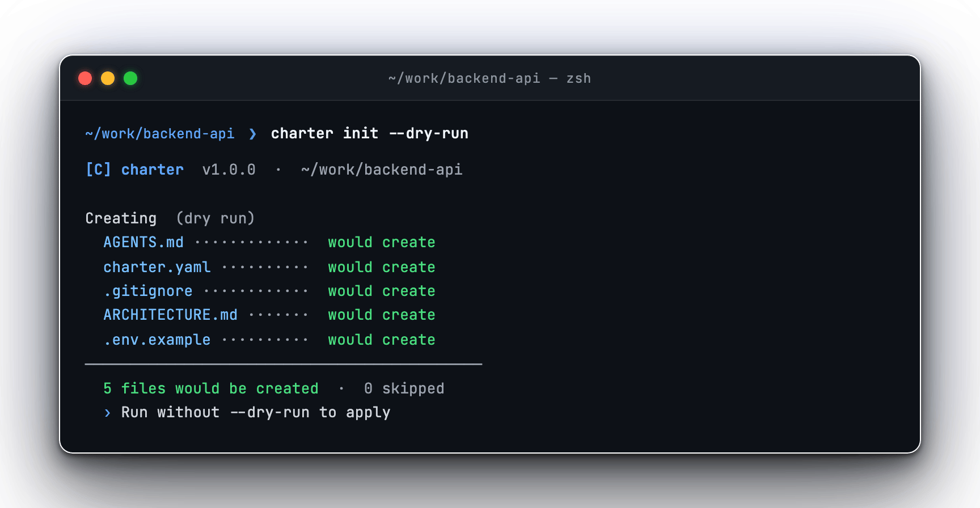
Task: Click 'would create' on the ARCHITECTURE.md row
Action: pos(382,315)
